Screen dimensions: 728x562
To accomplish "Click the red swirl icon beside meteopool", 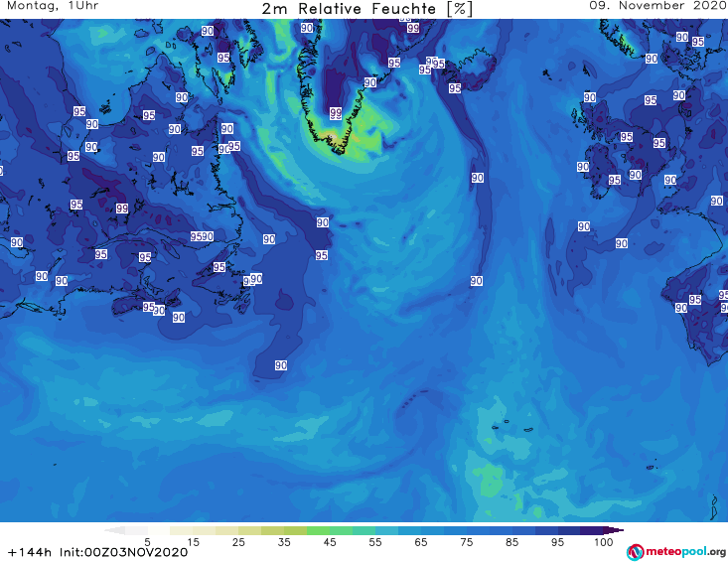I will click(x=635, y=553).
